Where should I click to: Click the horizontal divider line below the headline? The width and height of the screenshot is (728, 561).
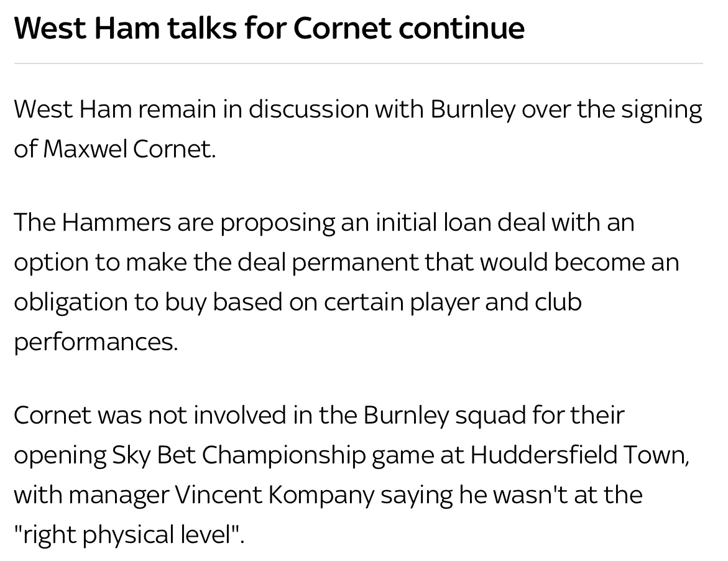coord(358,63)
